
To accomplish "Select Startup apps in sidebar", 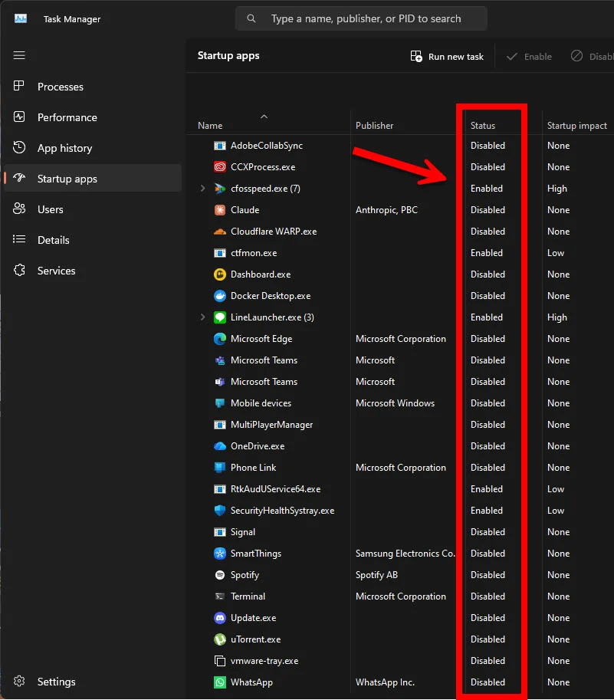I will click(x=93, y=179).
